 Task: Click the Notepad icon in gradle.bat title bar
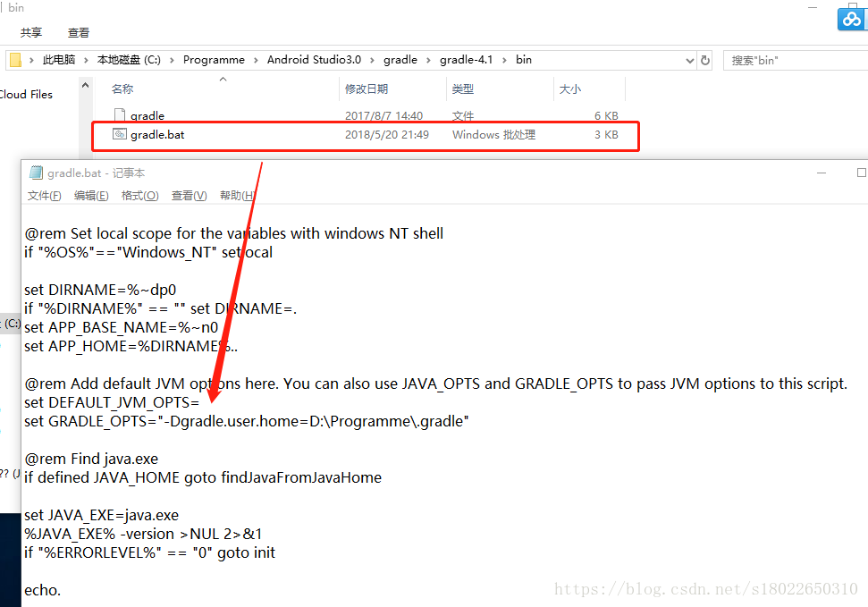point(36,173)
